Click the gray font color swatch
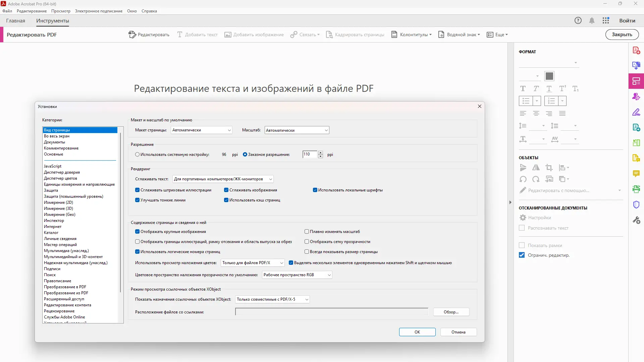 point(549,76)
